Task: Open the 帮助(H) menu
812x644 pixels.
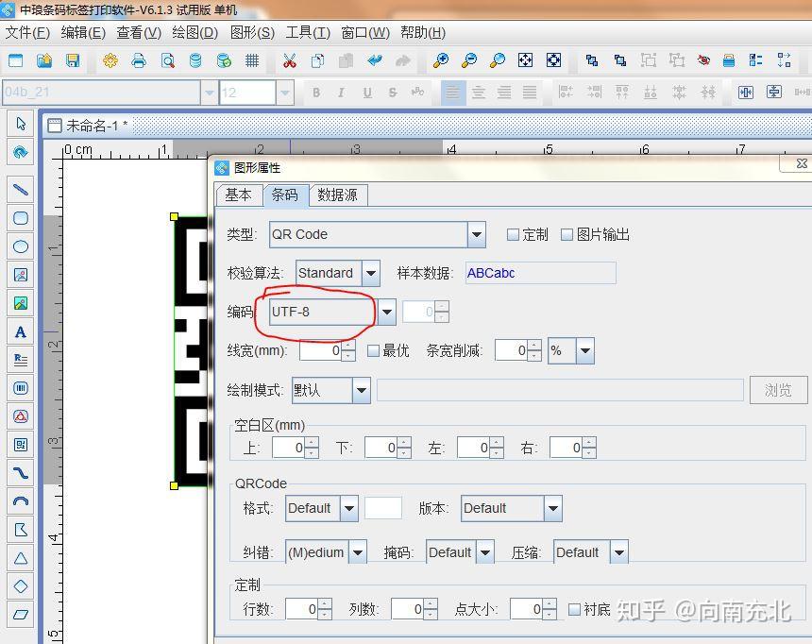Action: tap(423, 33)
